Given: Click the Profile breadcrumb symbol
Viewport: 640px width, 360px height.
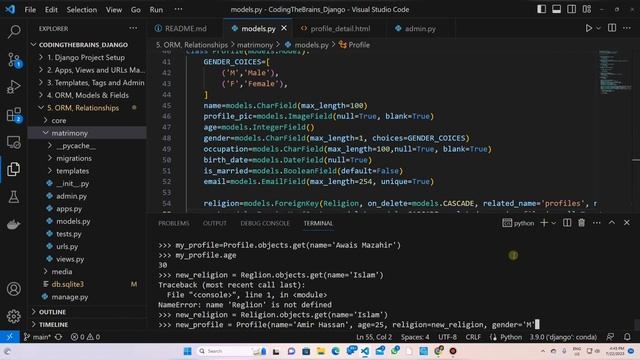Looking at the screenshot, I should (354, 45).
